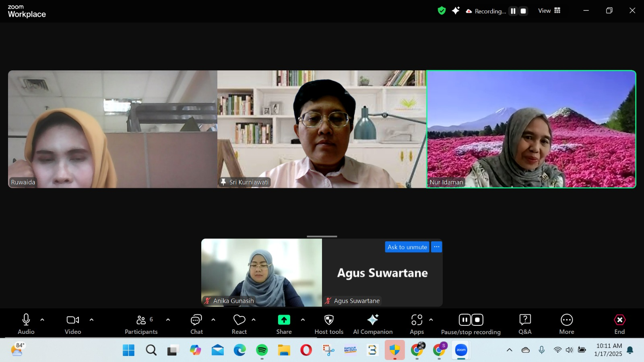
Task: Open Opera browser from the taskbar
Action: click(x=306, y=350)
